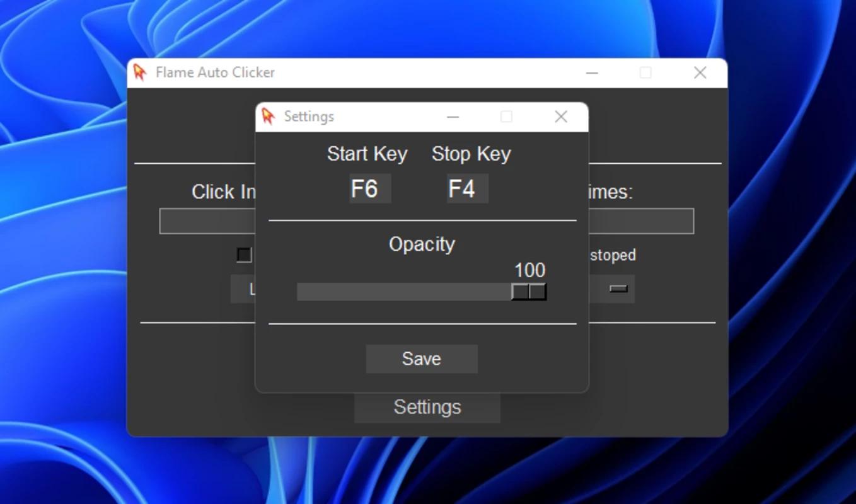
Task: Click the stoped status text
Action: coord(613,255)
